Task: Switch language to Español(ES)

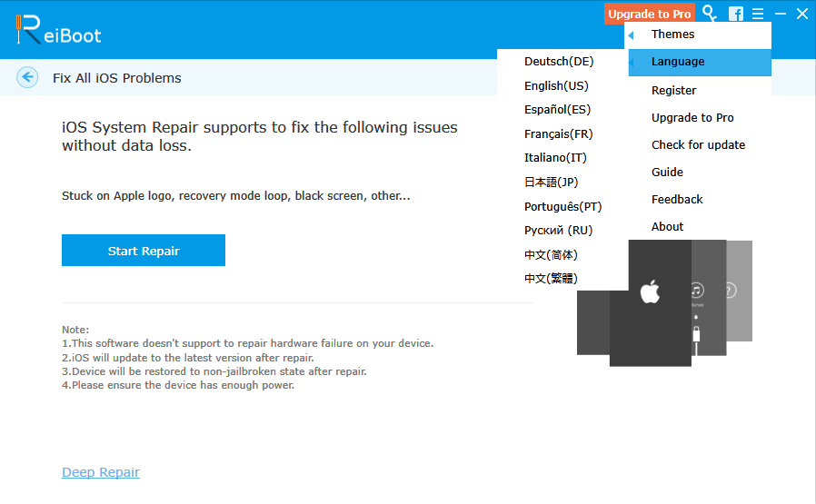Action: coord(557,110)
